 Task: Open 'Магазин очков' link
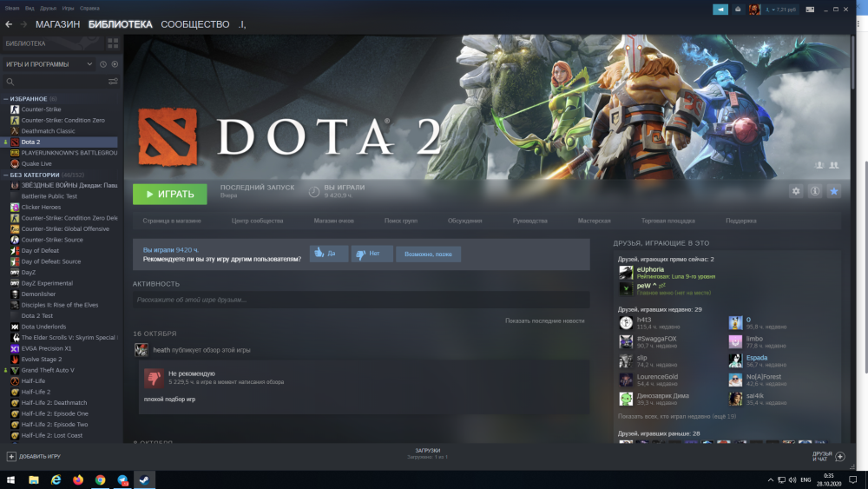pyautogui.click(x=334, y=221)
